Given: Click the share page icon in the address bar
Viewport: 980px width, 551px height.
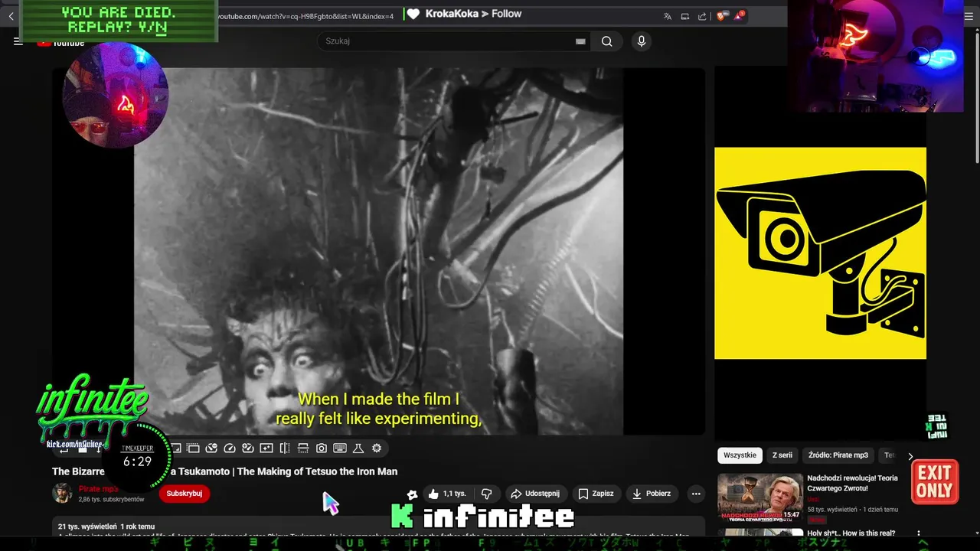Looking at the screenshot, I should click(702, 16).
